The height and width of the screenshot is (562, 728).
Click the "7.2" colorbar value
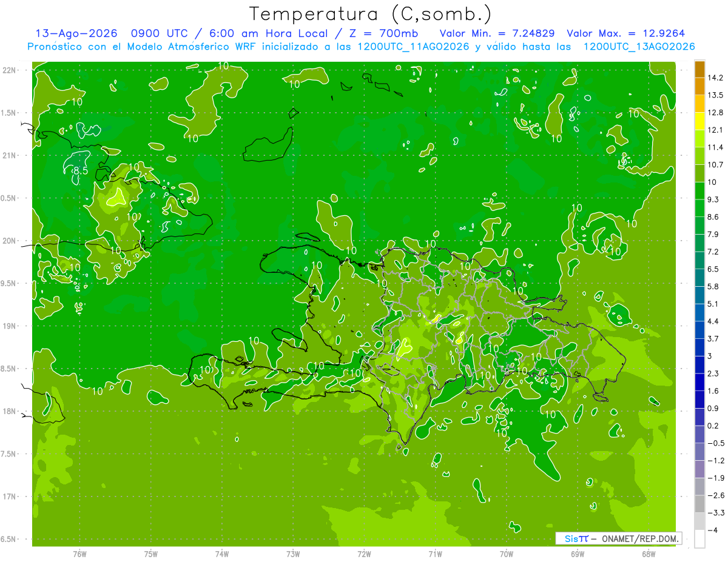[x=713, y=252]
